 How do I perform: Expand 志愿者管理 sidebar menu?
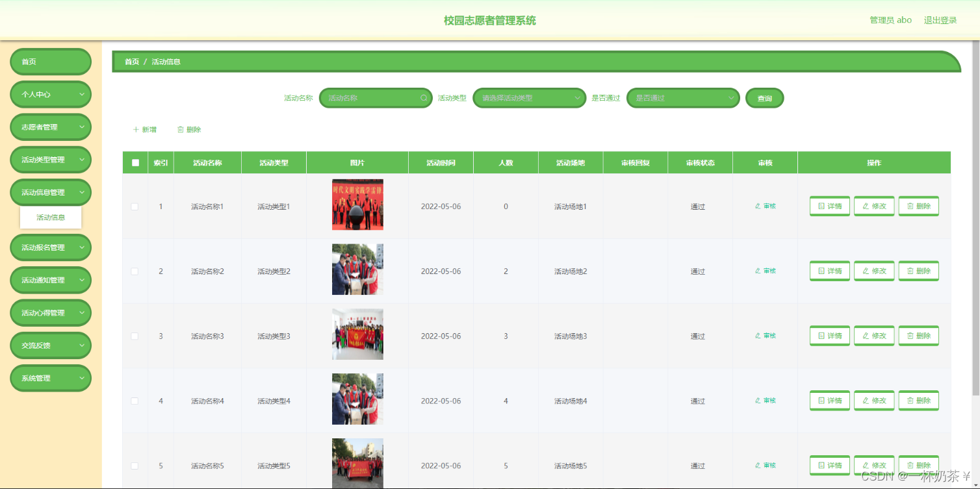tap(51, 127)
